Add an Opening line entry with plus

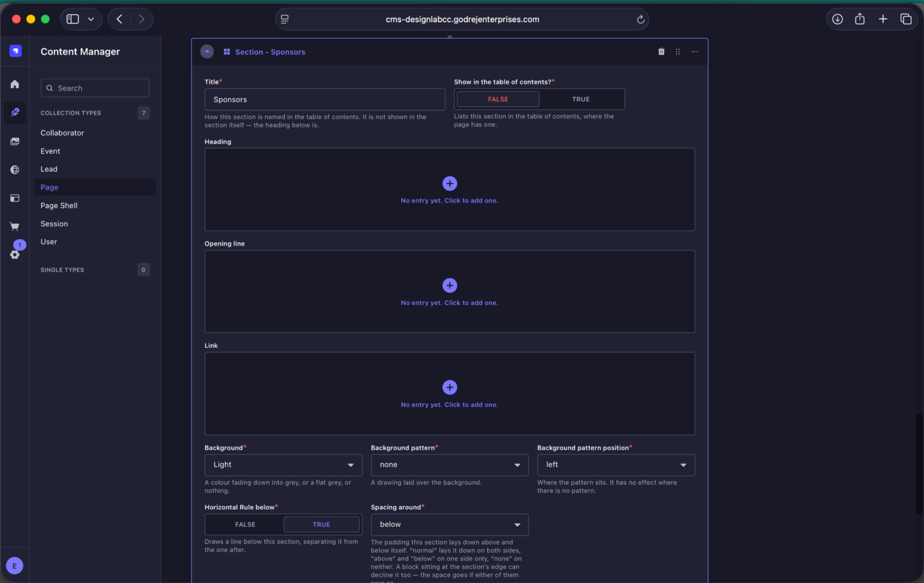tap(449, 285)
